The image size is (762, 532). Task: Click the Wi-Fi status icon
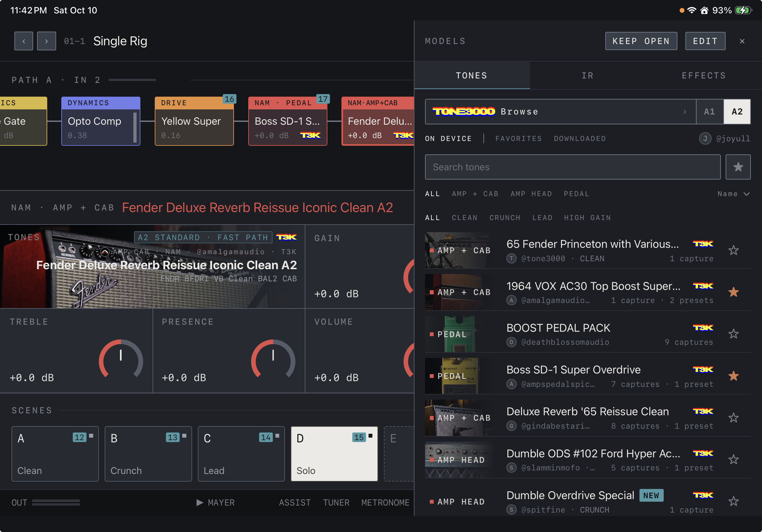(x=692, y=10)
